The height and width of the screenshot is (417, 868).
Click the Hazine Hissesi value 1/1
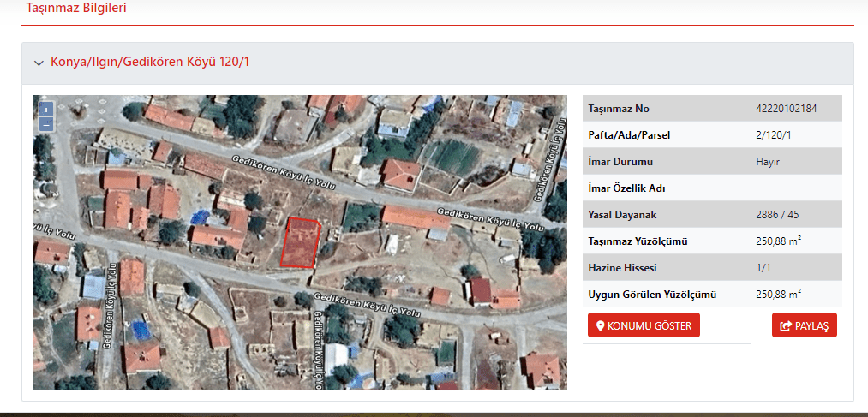coord(763,268)
